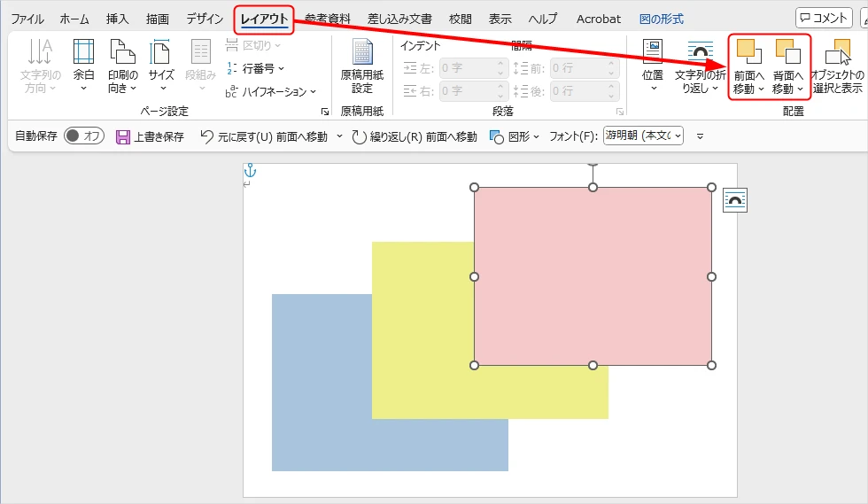The image size is (868, 504).
Task: Click the pink shape's bottom-right resize handle
Action: 712,366
